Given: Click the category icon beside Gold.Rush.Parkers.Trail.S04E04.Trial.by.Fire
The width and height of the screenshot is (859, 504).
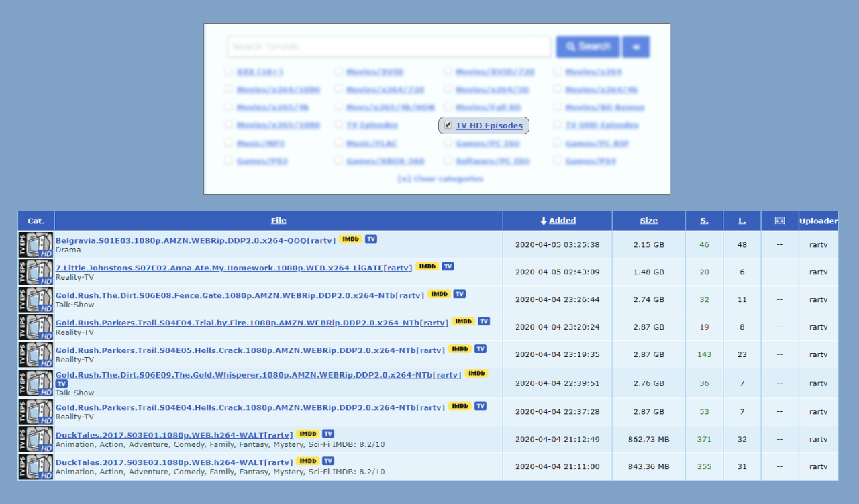Looking at the screenshot, I should (36, 327).
